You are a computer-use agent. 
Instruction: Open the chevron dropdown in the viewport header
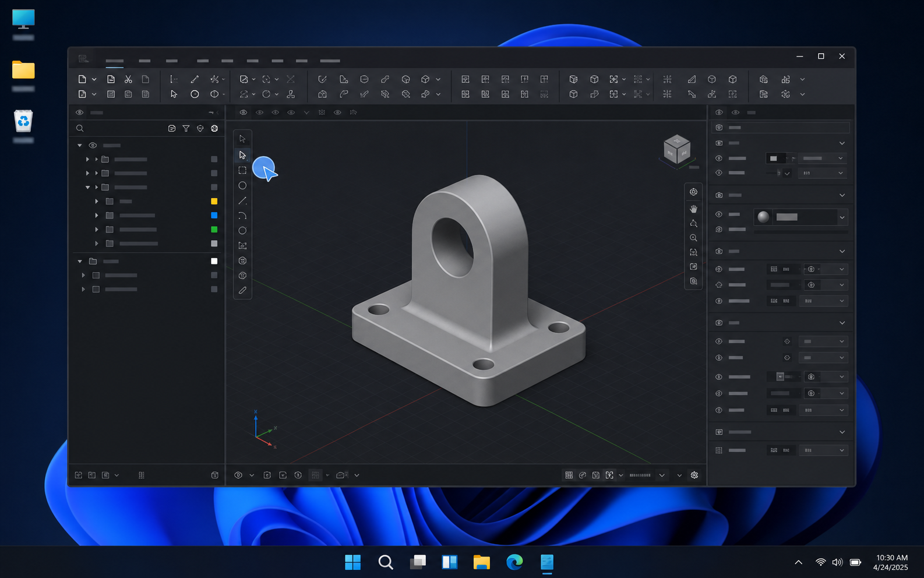click(306, 112)
